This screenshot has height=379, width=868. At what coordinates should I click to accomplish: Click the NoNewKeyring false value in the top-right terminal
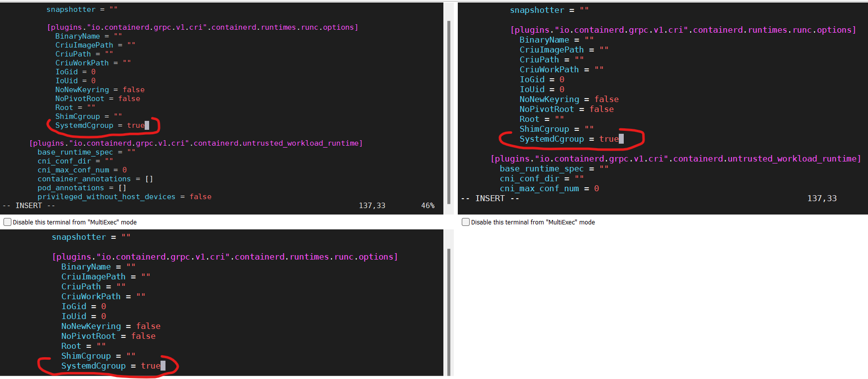point(606,100)
